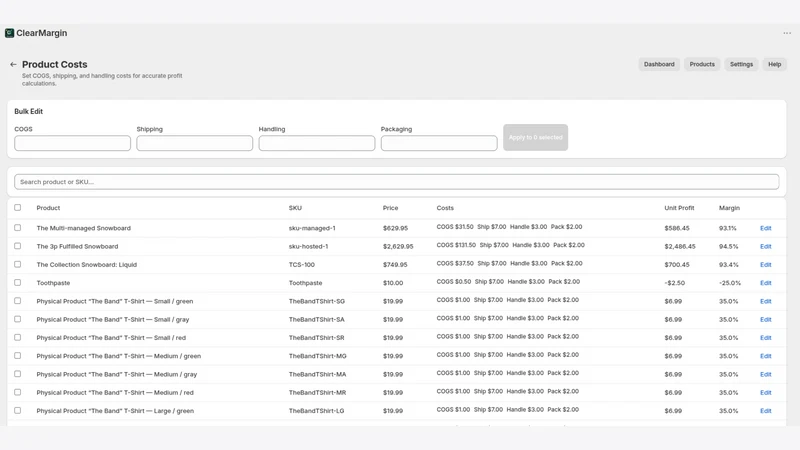This screenshot has height=450, width=800.
Task: Click the Apply to 0 selected button
Action: (x=535, y=137)
